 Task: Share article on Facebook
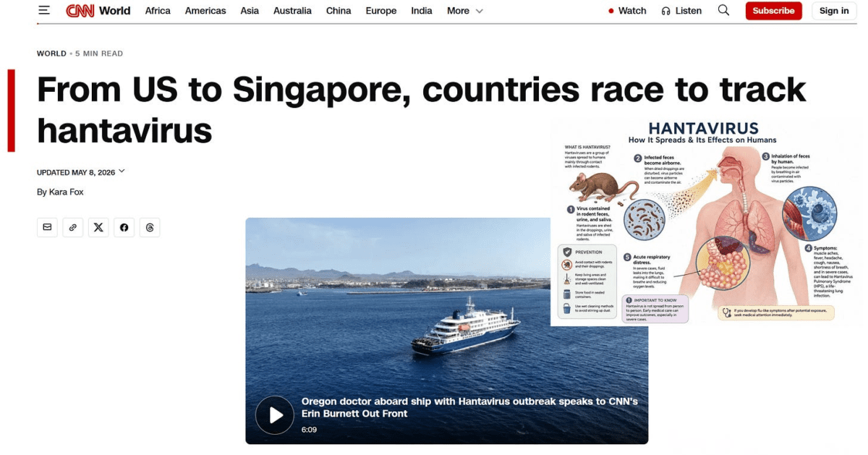tap(124, 227)
